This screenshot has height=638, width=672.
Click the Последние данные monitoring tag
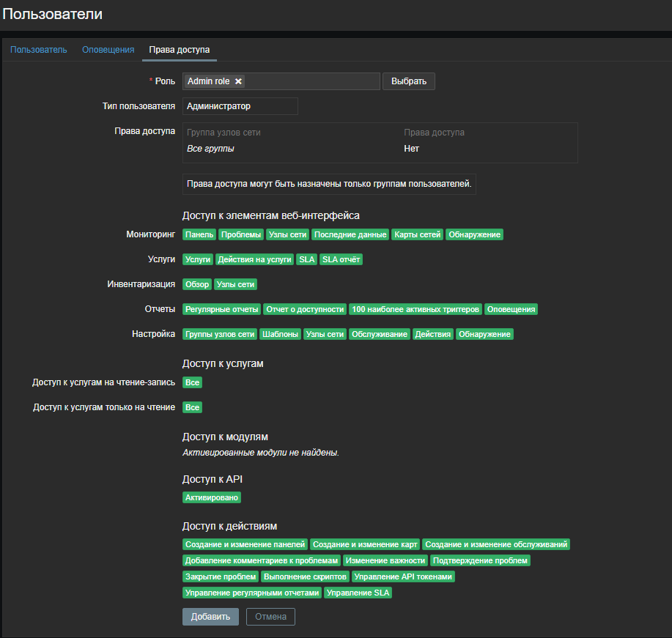pyautogui.click(x=350, y=234)
